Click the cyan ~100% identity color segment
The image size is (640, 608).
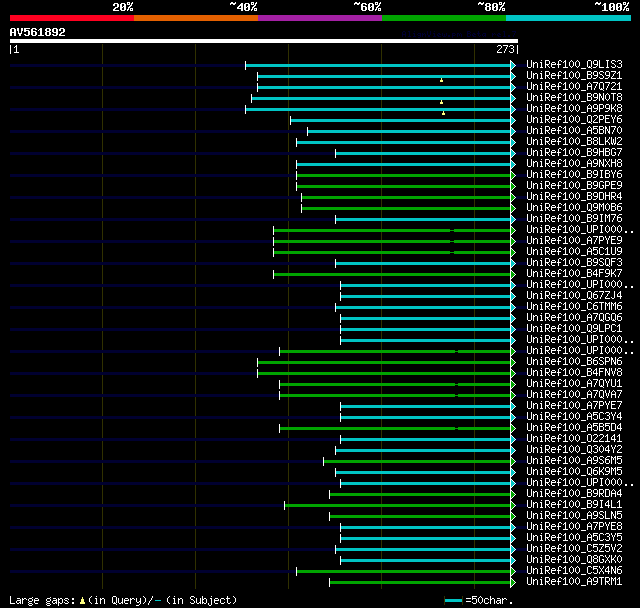click(x=569, y=18)
